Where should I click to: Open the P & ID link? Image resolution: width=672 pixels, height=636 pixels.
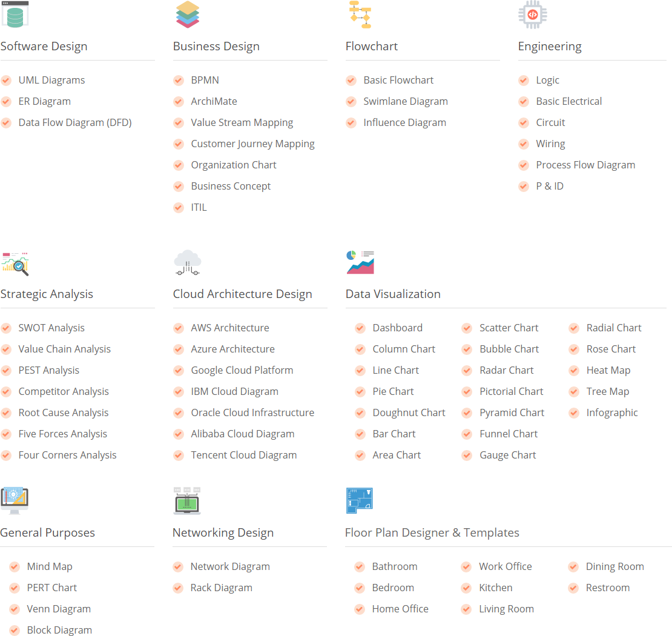(550, 186)
